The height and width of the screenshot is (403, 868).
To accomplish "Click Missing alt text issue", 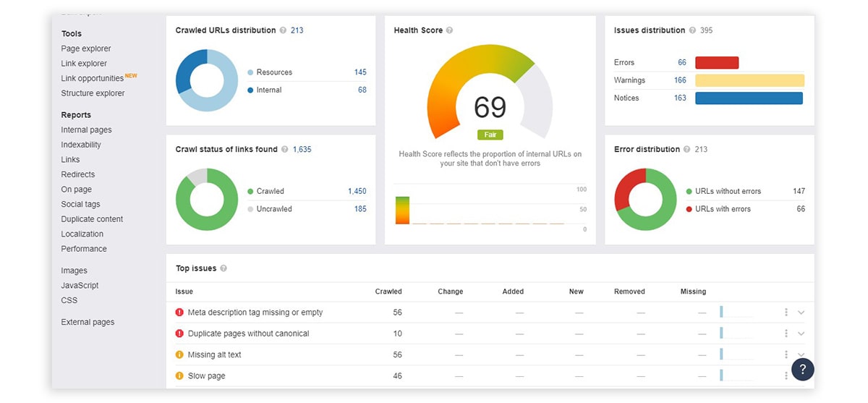I will (215, 355).
